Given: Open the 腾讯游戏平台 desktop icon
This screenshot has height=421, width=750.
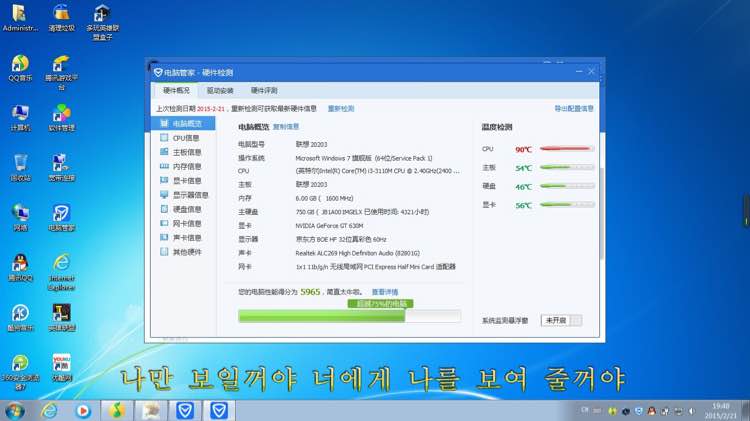Looking at the screenshot, I should click(x=61, y=73).
